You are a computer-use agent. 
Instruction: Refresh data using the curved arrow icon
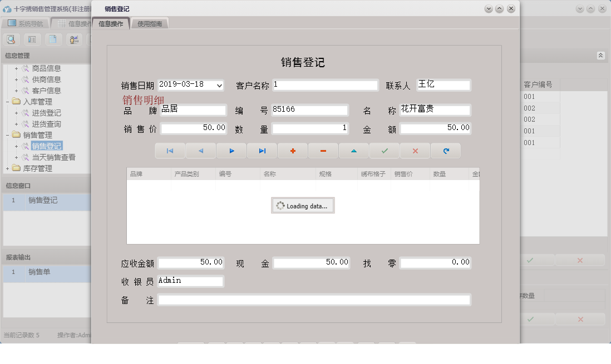(x=446, y=151)
